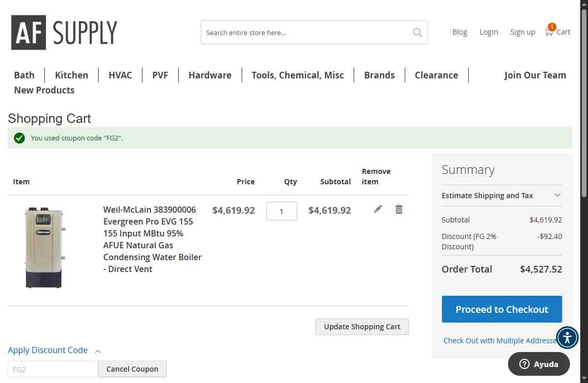Open the Weil-McLain Evergreen Pro product link

152,239
